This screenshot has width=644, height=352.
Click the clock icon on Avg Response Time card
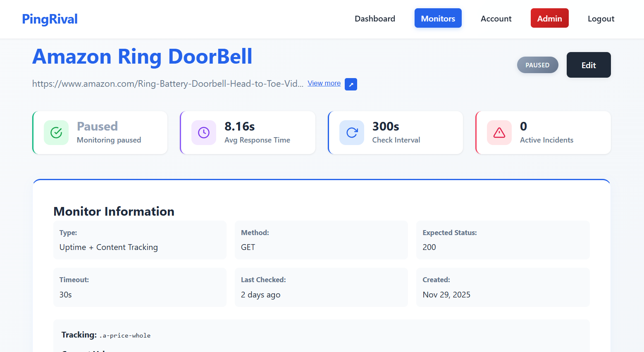pos(203,133)
